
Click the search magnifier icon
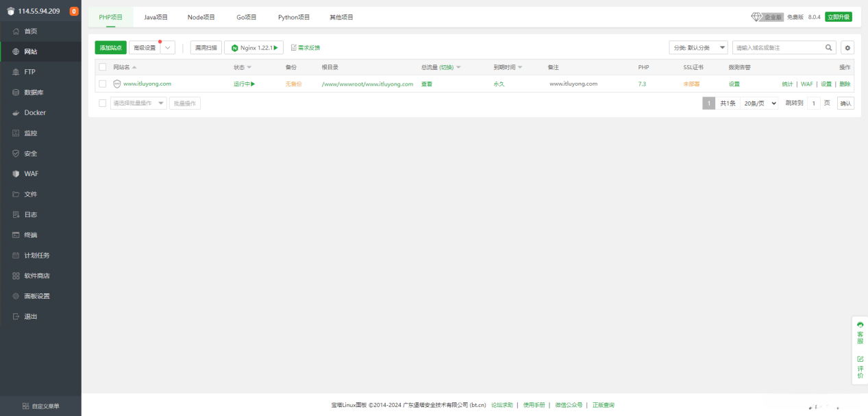point(830,47)
